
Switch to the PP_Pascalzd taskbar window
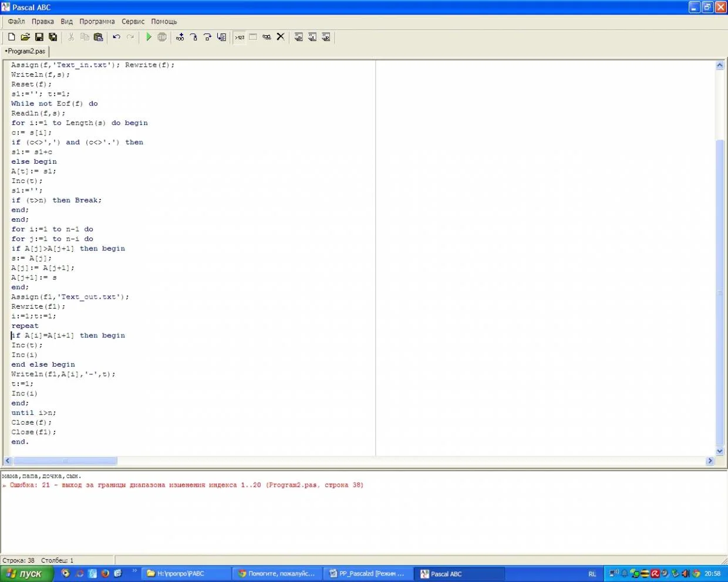pyautogui.click(x=368, y=574)
